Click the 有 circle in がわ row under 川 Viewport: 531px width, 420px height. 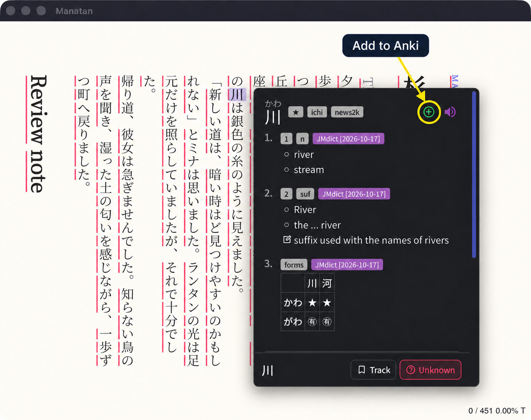(x=312, y=322)
